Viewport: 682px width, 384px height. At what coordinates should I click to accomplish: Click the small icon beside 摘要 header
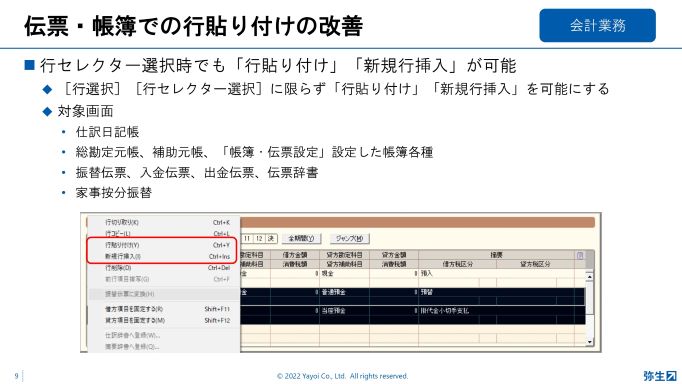pos(580,255)
